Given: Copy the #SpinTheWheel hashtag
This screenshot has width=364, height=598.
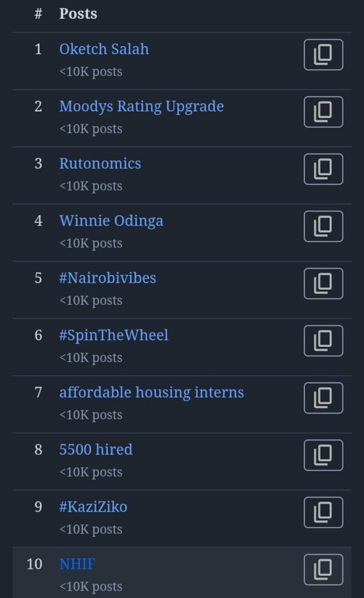Looking at the screenshot, I should tap(323, 341).
